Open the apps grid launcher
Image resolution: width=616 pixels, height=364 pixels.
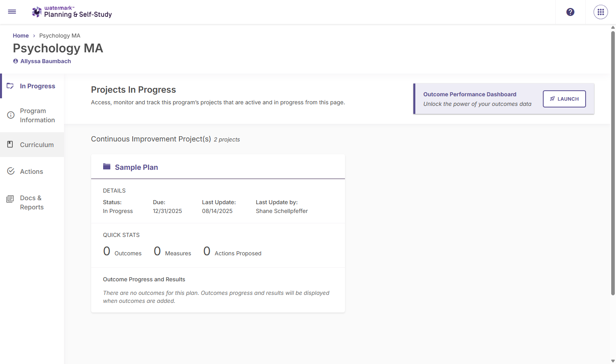click(601, 12)
